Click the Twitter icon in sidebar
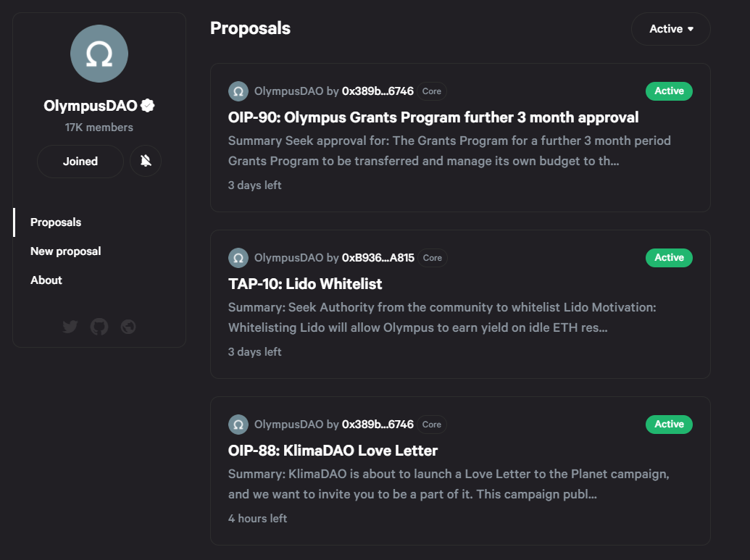The width and height of the screenshot is (750, 560). (70, 327)
